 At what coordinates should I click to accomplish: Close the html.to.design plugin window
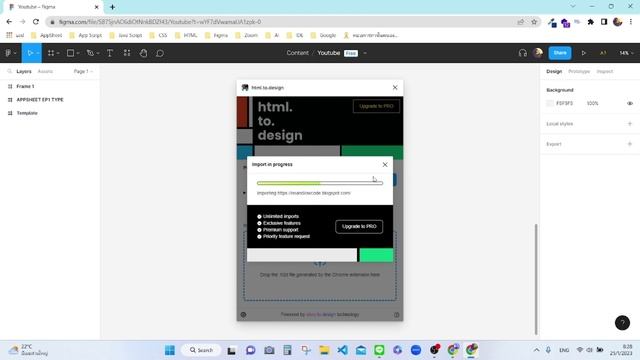(x=395, y=87)
